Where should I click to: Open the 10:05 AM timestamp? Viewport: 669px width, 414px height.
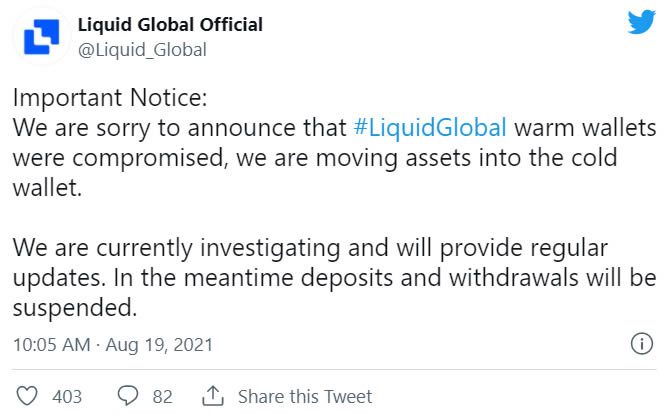pos(52,345)
